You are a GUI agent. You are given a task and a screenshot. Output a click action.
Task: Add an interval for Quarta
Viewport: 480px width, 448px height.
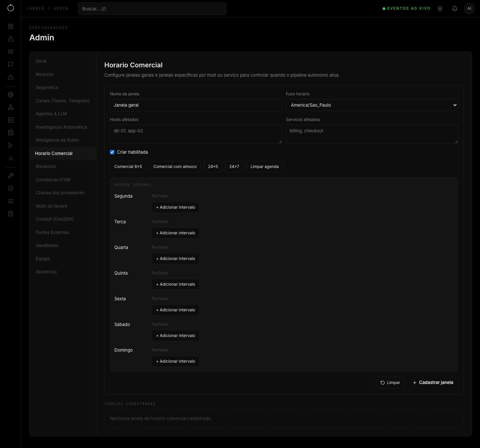coord(176,259)
